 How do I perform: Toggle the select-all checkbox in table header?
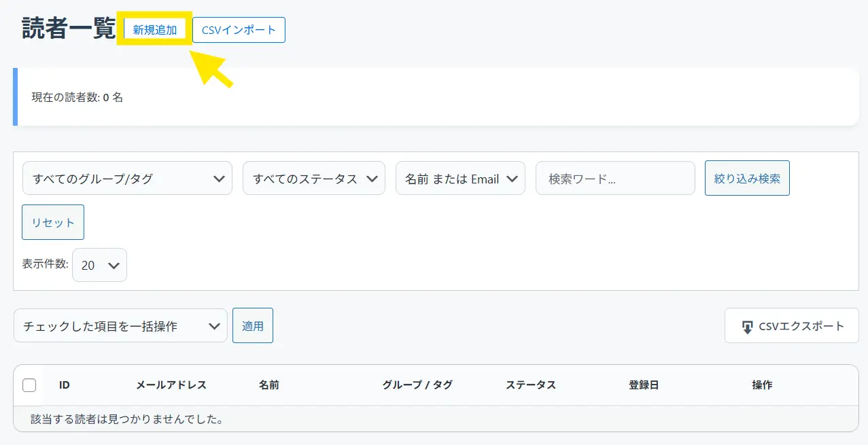tap(29, 385)
